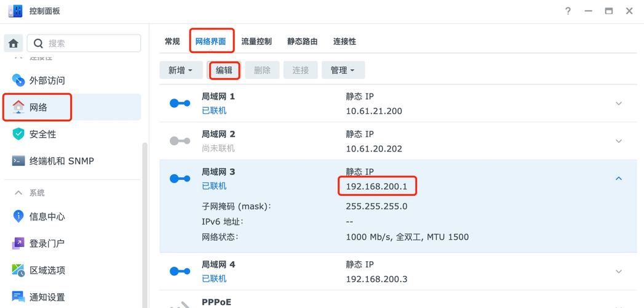Open 终端机和 SNMP in the sidebar

(x=73, y=161)
